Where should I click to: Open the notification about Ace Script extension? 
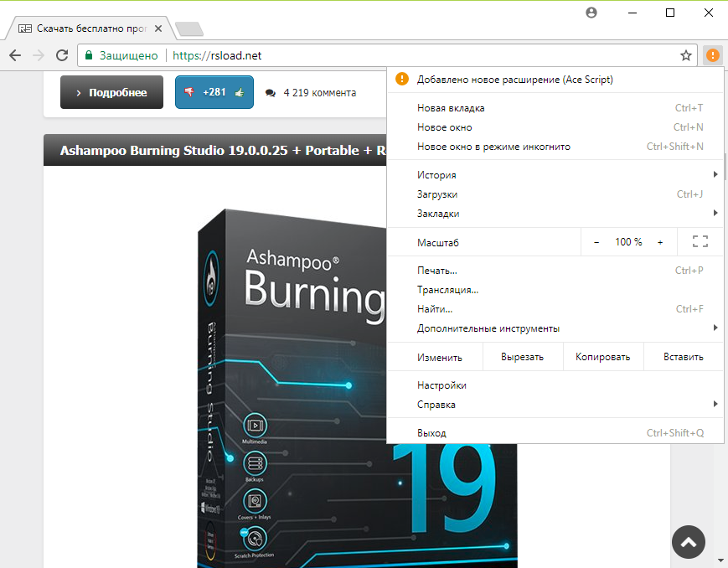555,80
